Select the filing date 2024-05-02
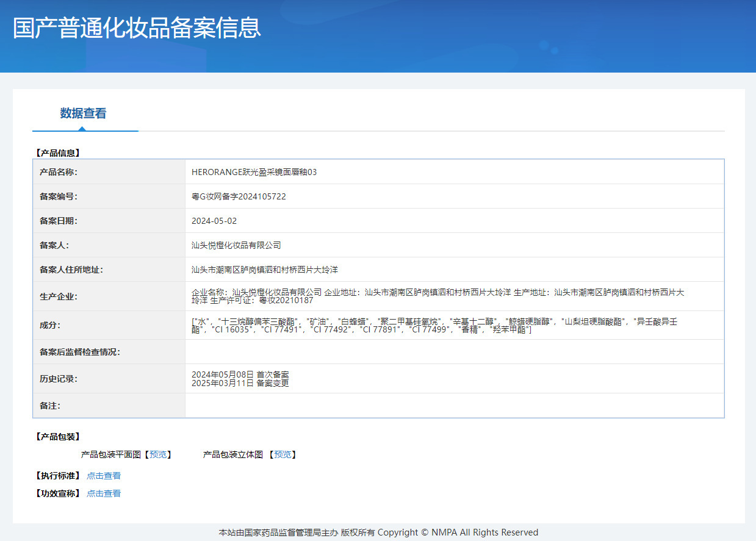The image size is (756, 541). tap(214, 221)
